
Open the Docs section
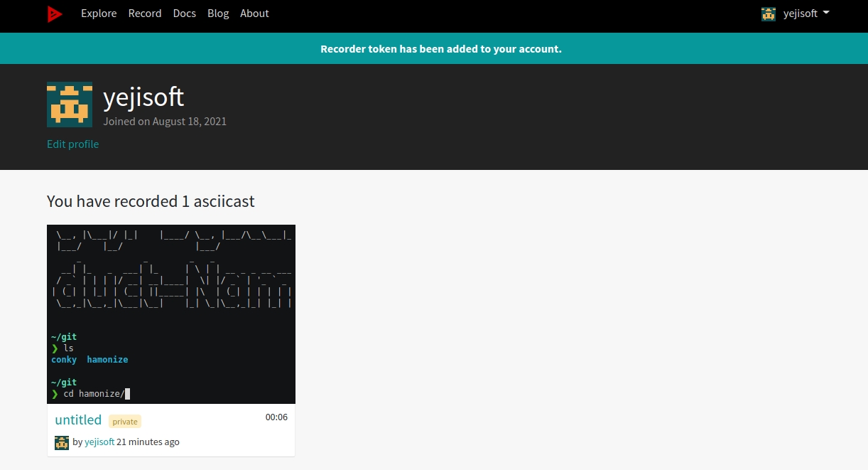click(x=185, y=14)
